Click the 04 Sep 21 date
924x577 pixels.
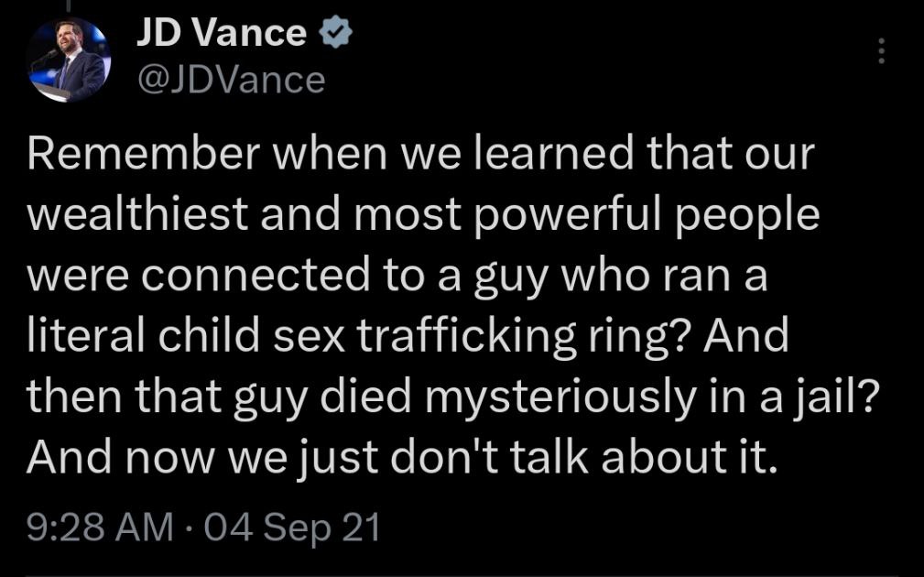point(291,527)
